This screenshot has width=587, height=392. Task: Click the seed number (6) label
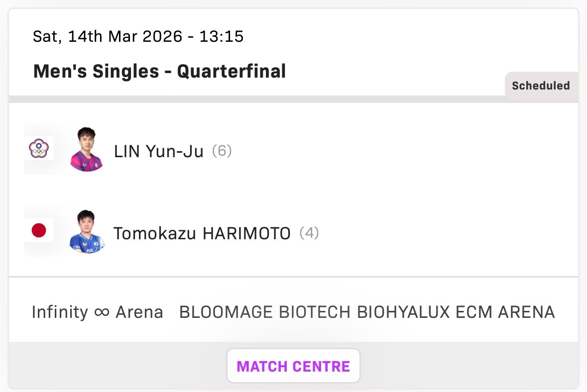coord(222,151)
